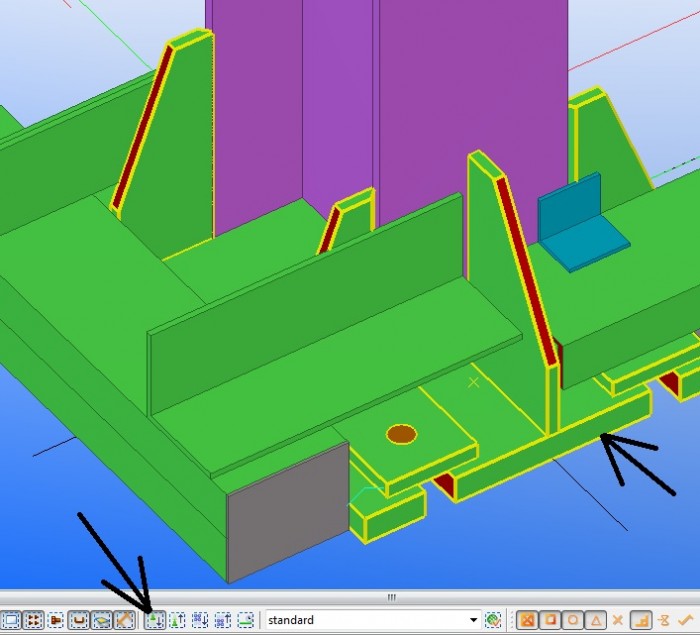Activate Select objects in components switch
Screen dimensions: 700x635
click(x=177, y=620)
